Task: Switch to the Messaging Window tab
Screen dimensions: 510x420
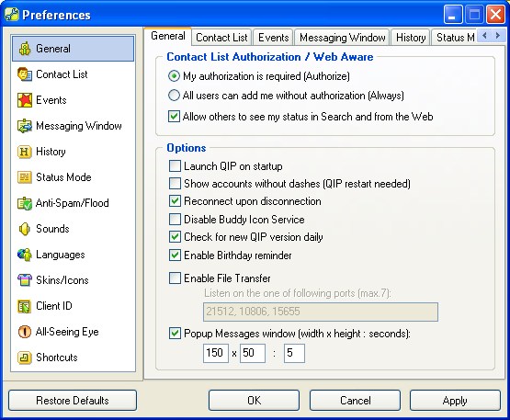Action: click(342, 38)
